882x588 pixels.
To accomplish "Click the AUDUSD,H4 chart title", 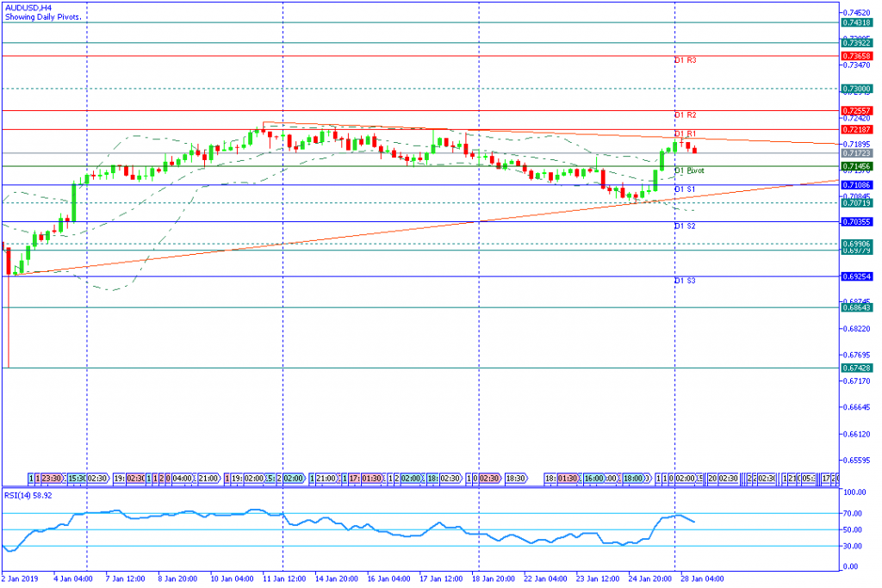I will point(25,9).
